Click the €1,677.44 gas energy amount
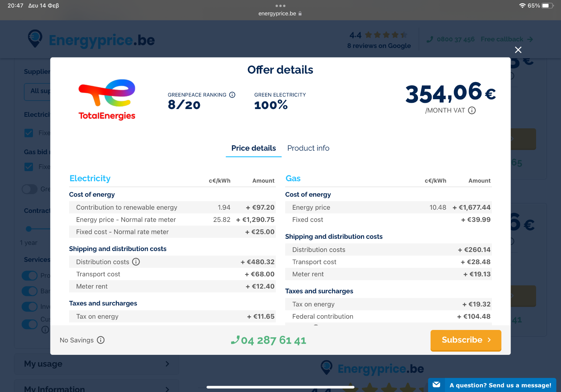Viewport: 561px width, 392px height. tap(471, 207)
